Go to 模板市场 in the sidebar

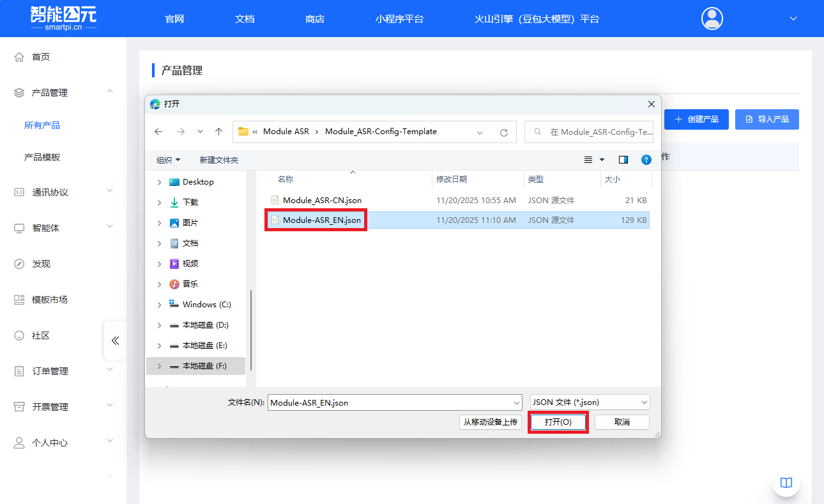tap(49, 300)
